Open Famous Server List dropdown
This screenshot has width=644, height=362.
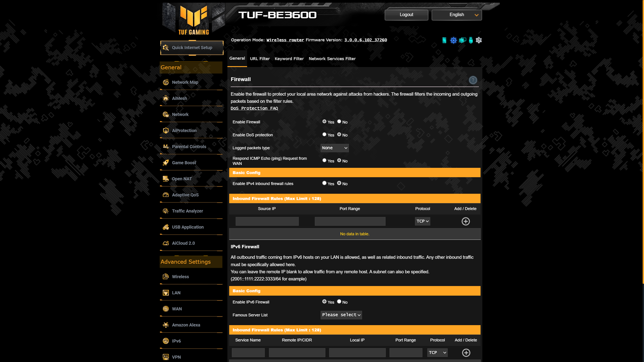341,315
